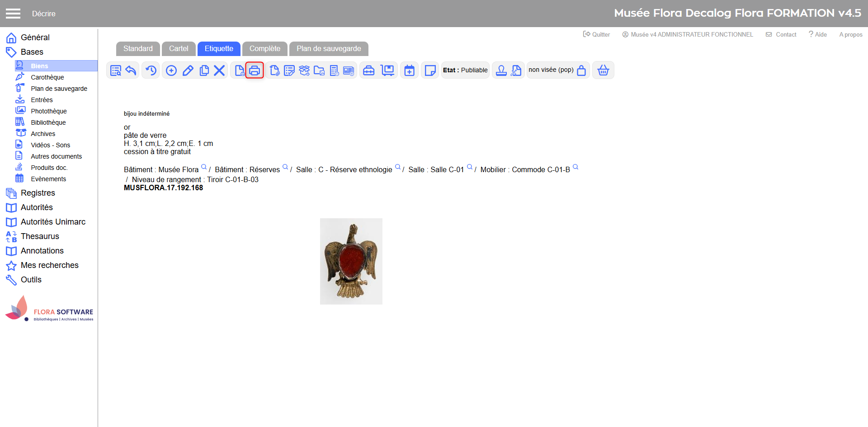Expand the Registres section in sidebar

click(x=38, y=193)
